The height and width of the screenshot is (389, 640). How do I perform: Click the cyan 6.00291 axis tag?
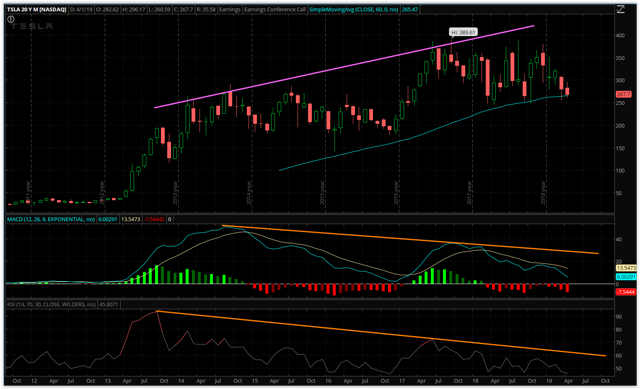point(626,277)
